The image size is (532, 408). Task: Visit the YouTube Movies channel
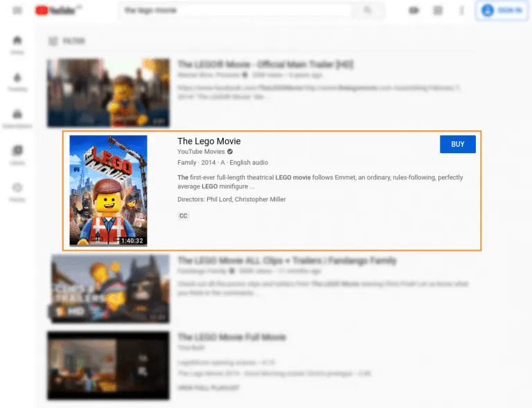[x=201, y=152]
